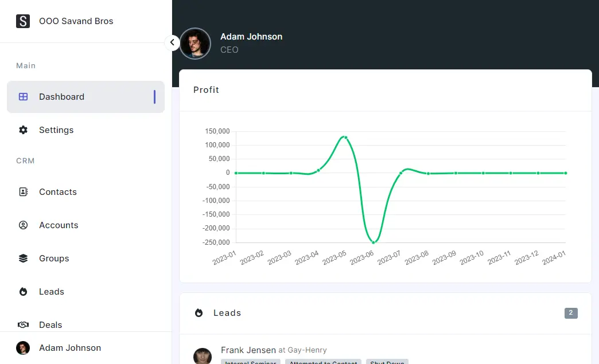Screen dimensions: 599x364
Task: Click the CEO title text
Action: (229, 50)
